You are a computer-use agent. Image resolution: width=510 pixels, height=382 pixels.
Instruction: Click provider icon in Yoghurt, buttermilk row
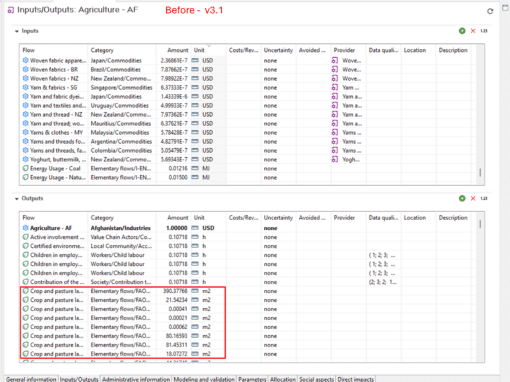[335, 159]
